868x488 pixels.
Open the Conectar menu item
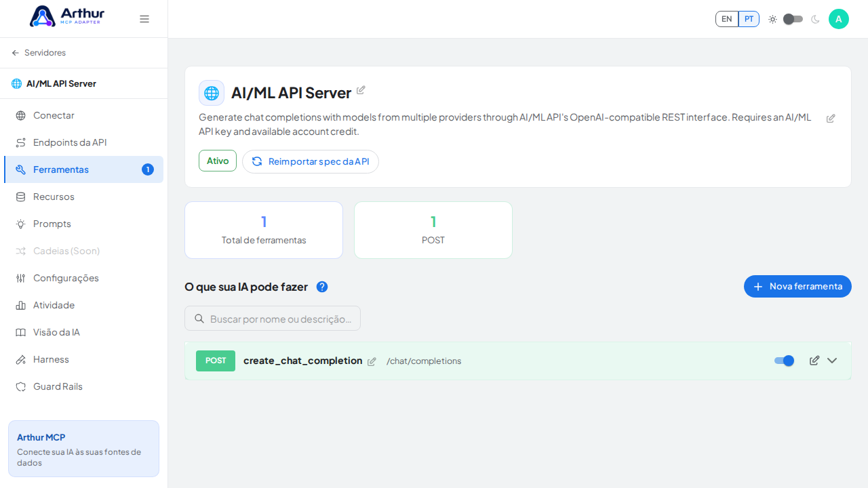coord(83,115)
